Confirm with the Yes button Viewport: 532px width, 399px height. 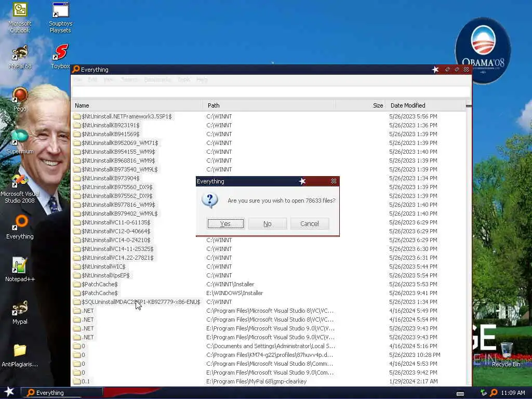click(x=225, y=223)
